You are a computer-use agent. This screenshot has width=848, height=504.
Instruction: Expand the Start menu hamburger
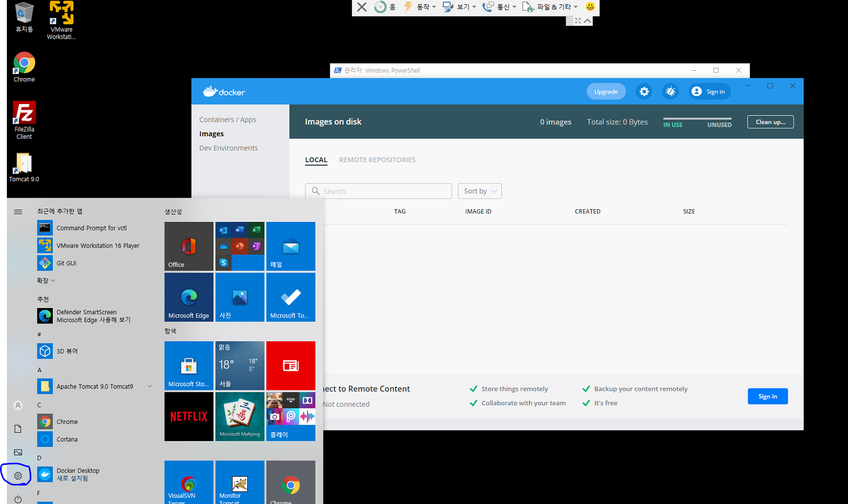[18, 211]
